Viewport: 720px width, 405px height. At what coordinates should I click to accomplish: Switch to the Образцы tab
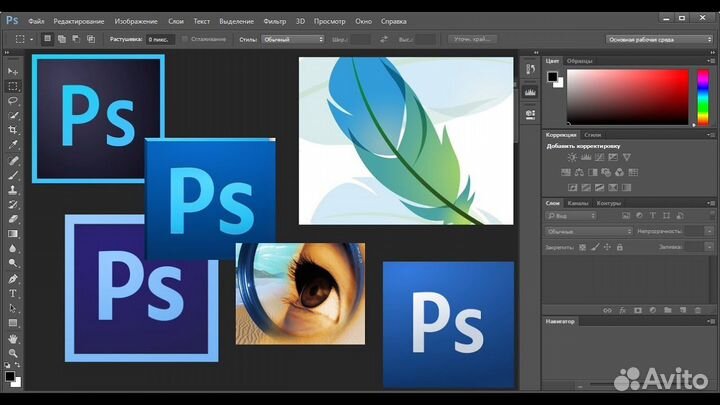[579, 61]
